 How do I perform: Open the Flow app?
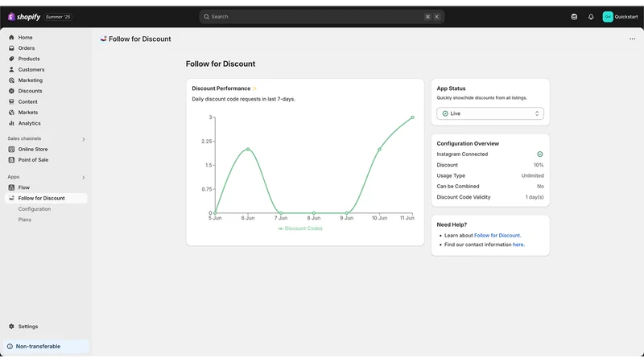coord(24,187)
